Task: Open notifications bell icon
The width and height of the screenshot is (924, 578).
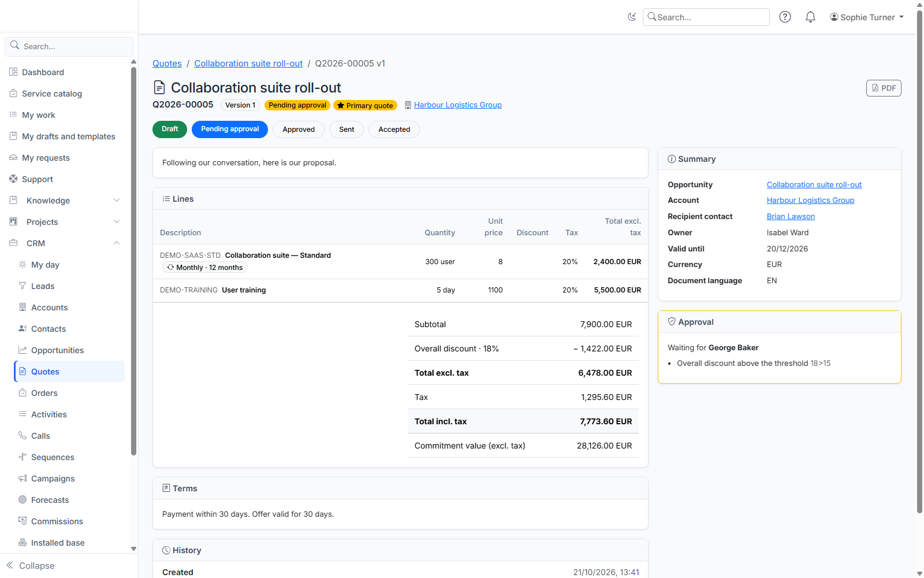Action: point(810,17)
